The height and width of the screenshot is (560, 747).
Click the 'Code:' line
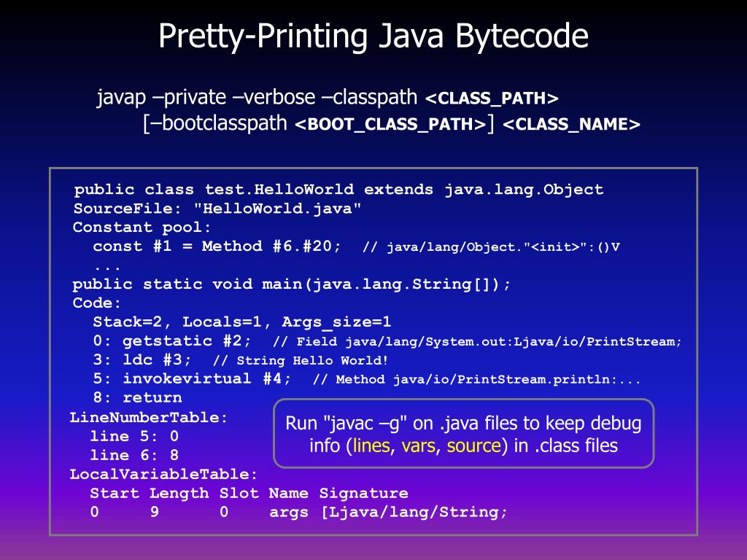[x=97, y=303]
